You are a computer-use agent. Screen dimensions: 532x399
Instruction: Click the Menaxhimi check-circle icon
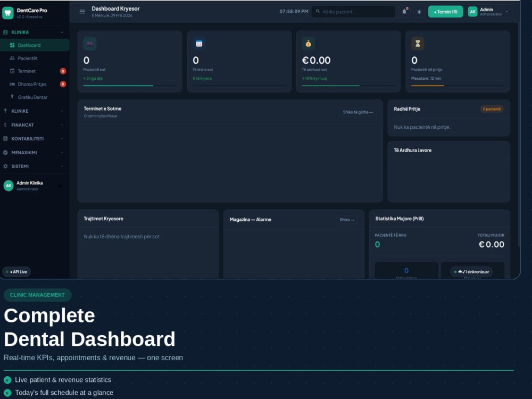[x=5, y=152]
